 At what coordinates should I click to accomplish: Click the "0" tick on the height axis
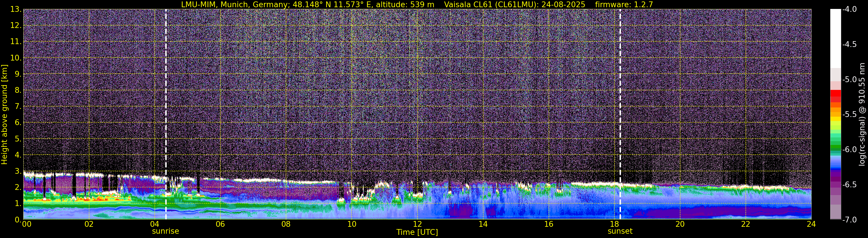coord(18,220)
